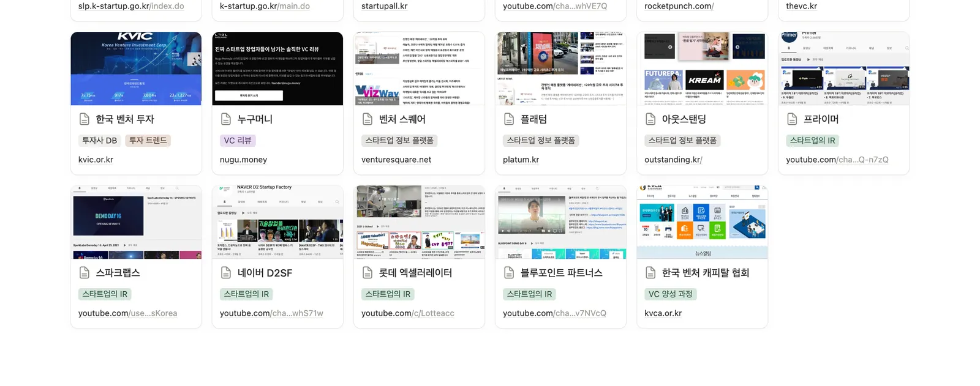Open the KVIC website thumbnail

click(x=136, y=69)
